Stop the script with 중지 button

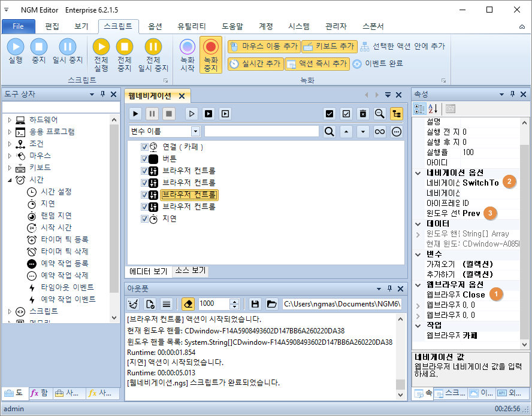39,51
